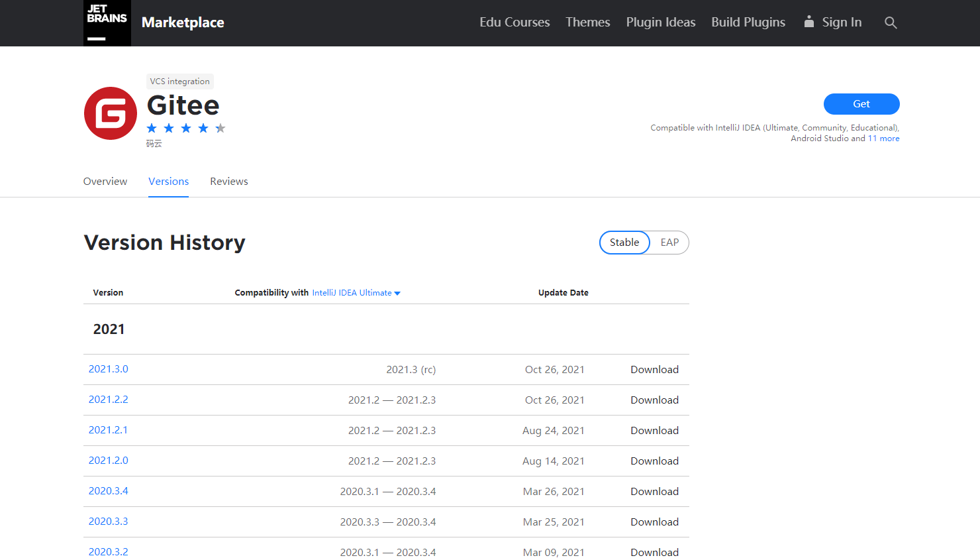This screenshot has height=560, width=980.
Task: Click the Sign In link
Action: coord(842,23)
